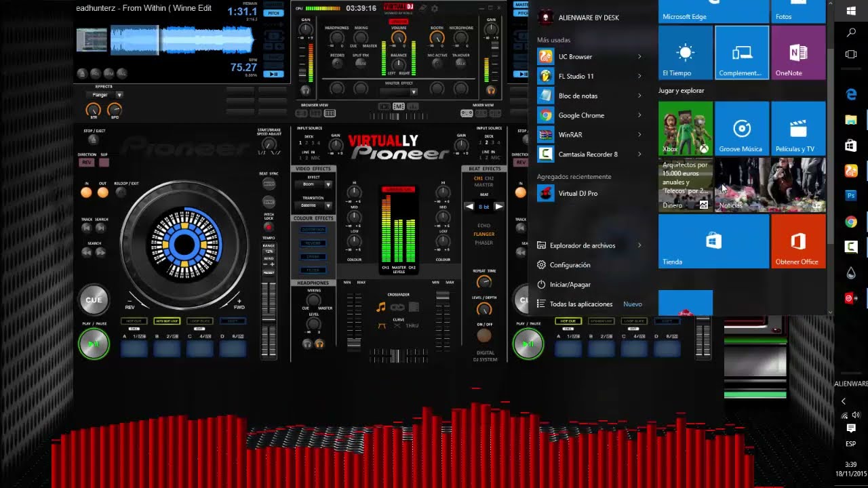The height and width of the screenshot is (488, 868).
Task: Expand UC Browser jump list arrow
Action: click(639, 56)
